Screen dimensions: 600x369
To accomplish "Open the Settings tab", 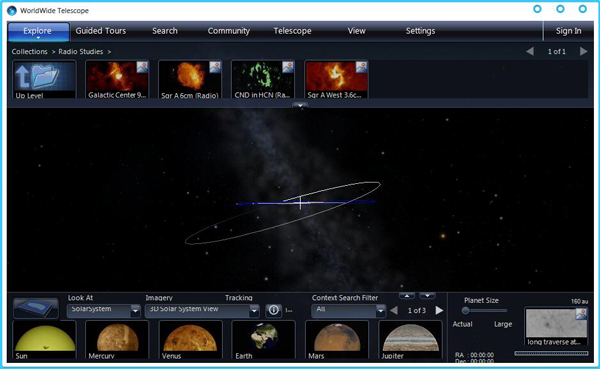I will (420, 31).
